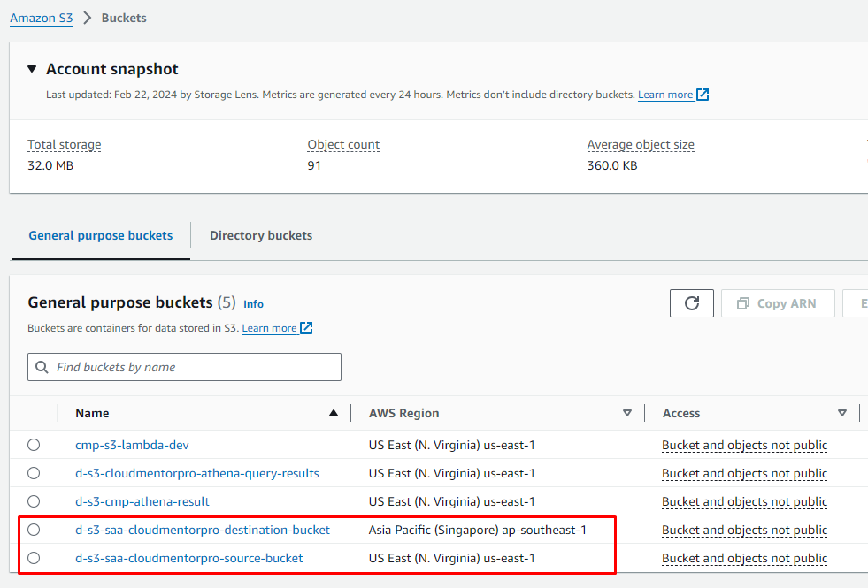Click the Info link beside General purpose buckets
Image resolution: width=868 pixels, height=588 pixels.
[253, 303]
